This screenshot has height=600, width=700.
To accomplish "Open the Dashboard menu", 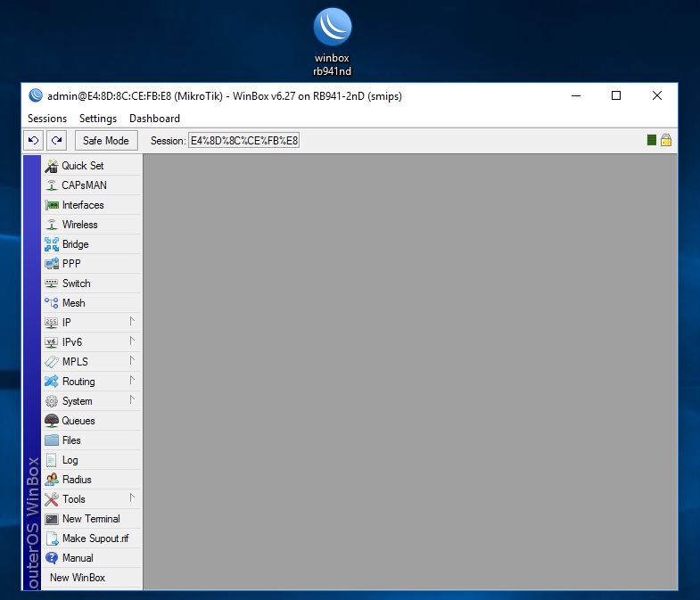I will point(155,119).
